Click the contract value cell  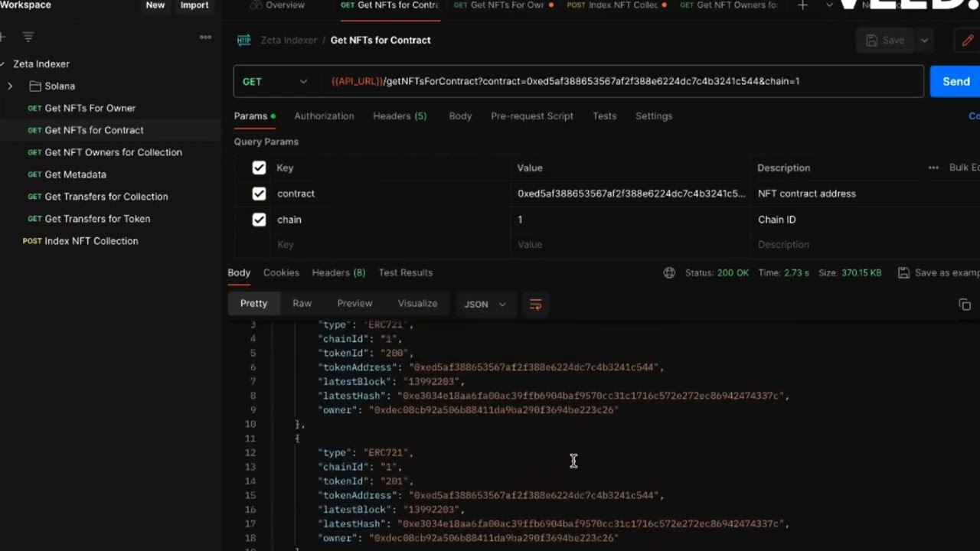click(x=631, y=194)
